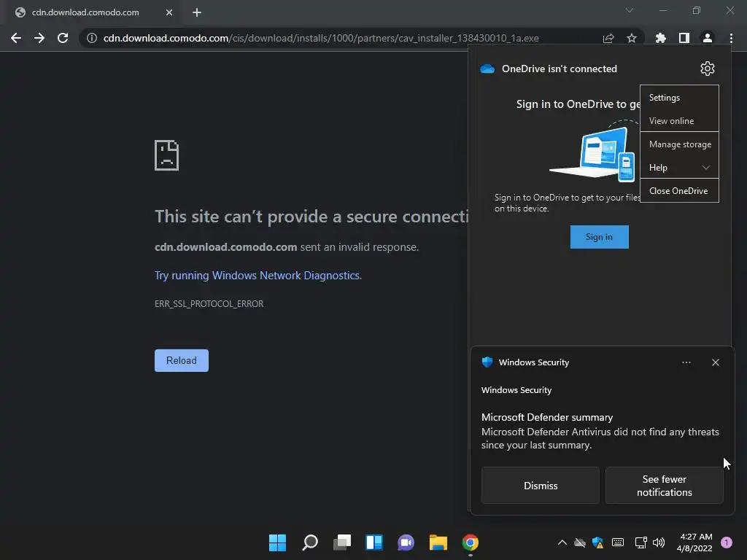Open Chrome profile avatar icon

point(708,38)
